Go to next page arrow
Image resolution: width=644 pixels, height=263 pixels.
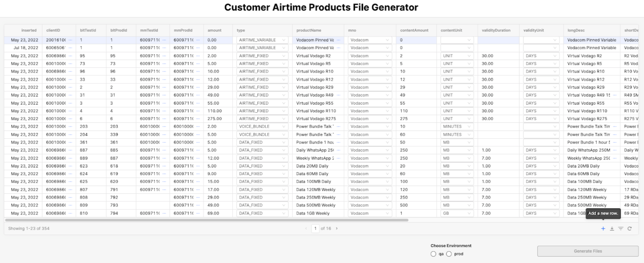[x=337, y=229]
